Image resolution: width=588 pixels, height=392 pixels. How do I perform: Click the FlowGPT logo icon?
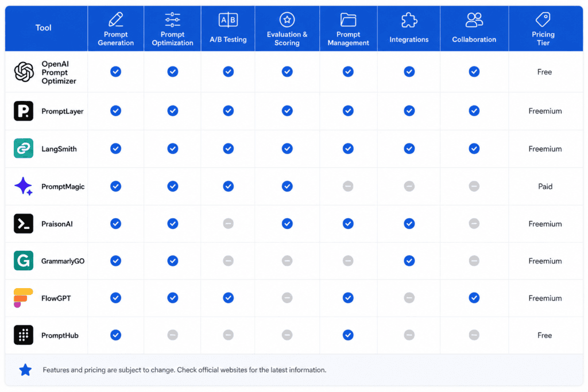(23, 298)
